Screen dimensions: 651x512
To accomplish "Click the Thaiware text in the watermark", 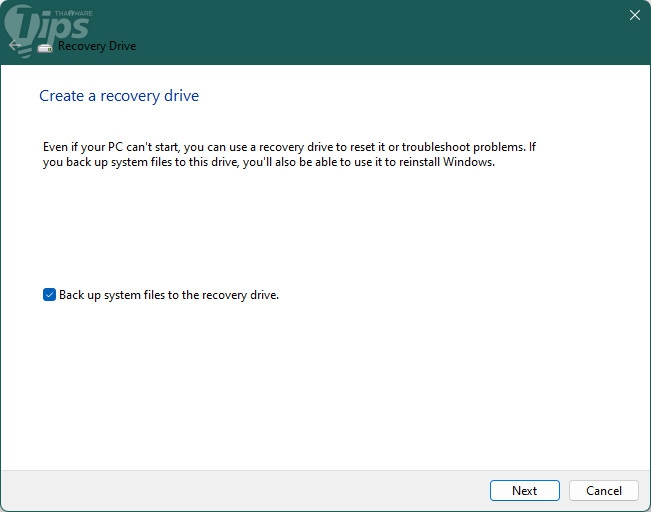I will click(x=73, y=13).
